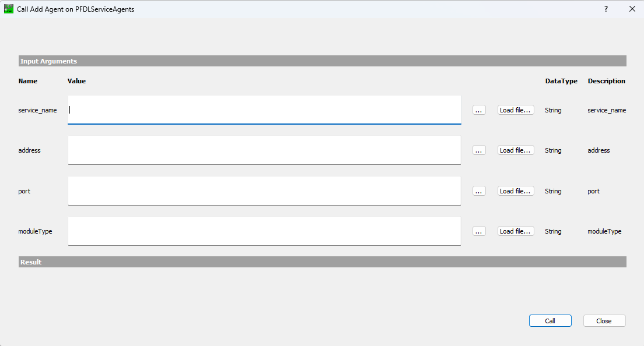
Task: Click the Result section header bar
Action: click(x=323, y=262)
